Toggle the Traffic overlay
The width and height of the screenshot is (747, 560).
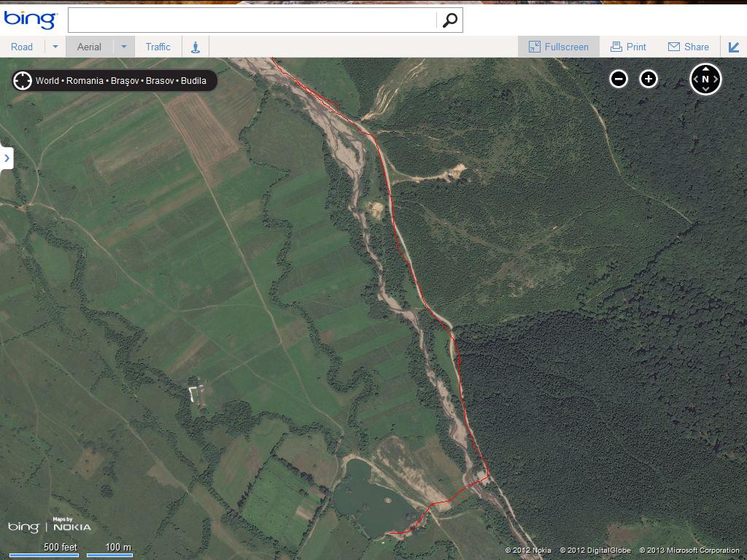click(158, 47)
